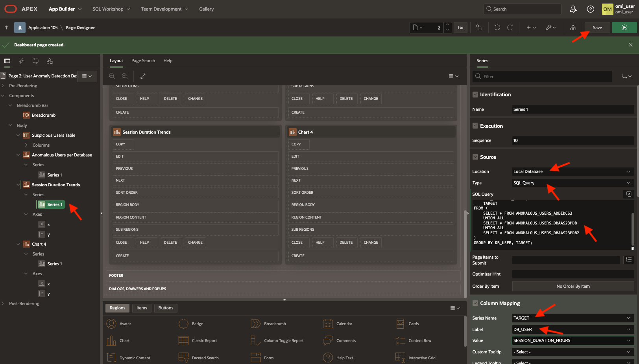Pick the Calendar region from gallery
This screenshot has width=639, height=364.
coord(337,324)
